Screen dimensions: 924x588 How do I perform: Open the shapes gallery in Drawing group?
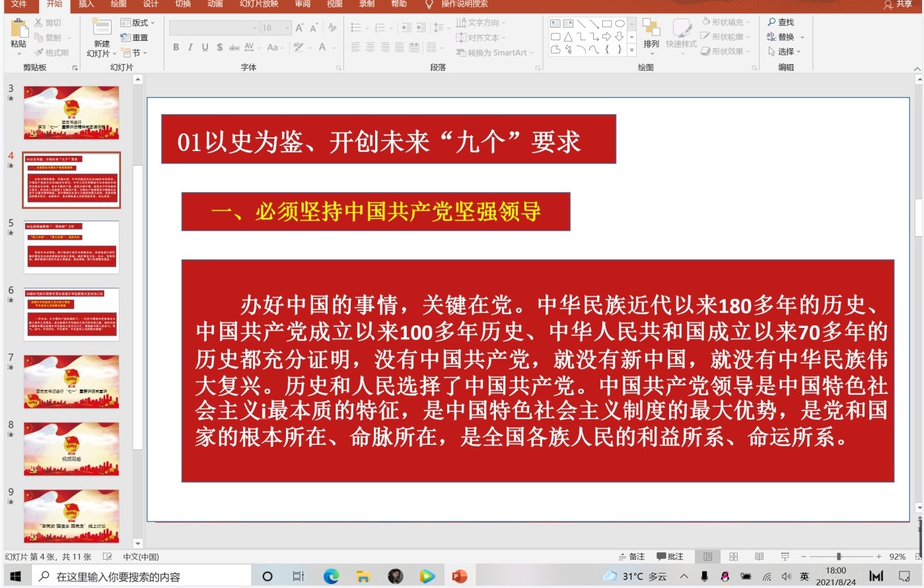coord(631,49)
